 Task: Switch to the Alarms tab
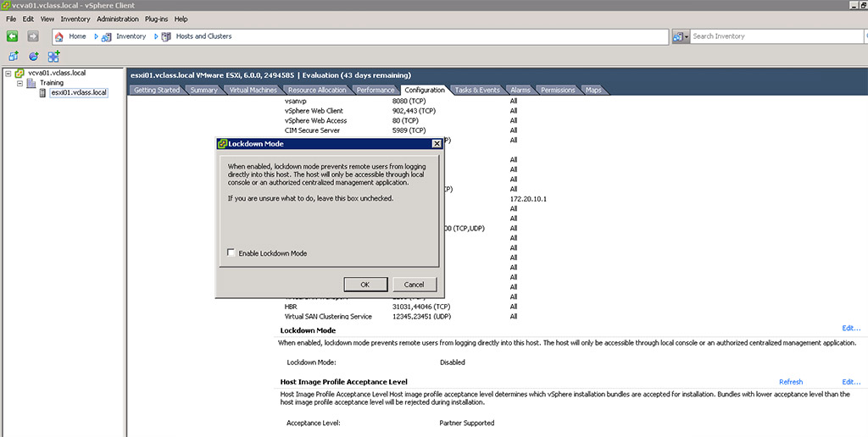tap(520, 90)
